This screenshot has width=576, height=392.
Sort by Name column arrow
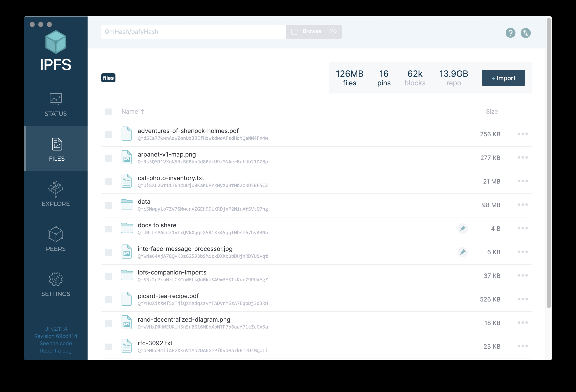coord(142,112)
